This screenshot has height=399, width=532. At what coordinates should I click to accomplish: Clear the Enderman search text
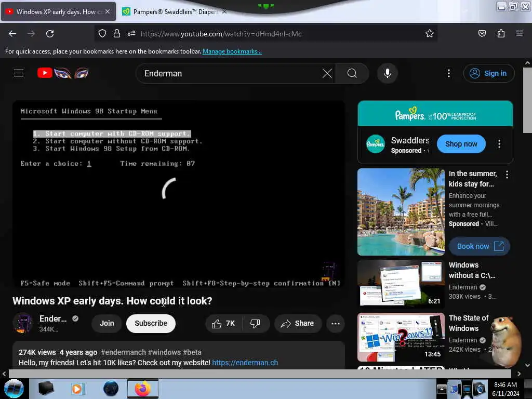click(327, 73)
